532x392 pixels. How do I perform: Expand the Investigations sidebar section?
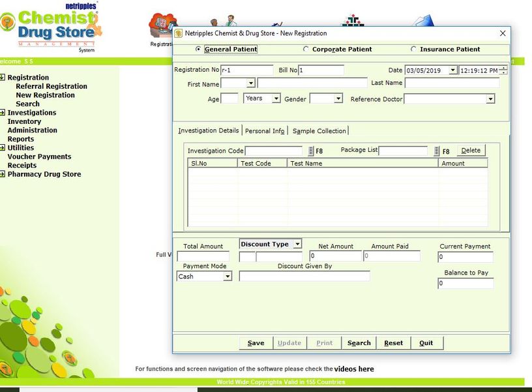click(x=3, y=112)
